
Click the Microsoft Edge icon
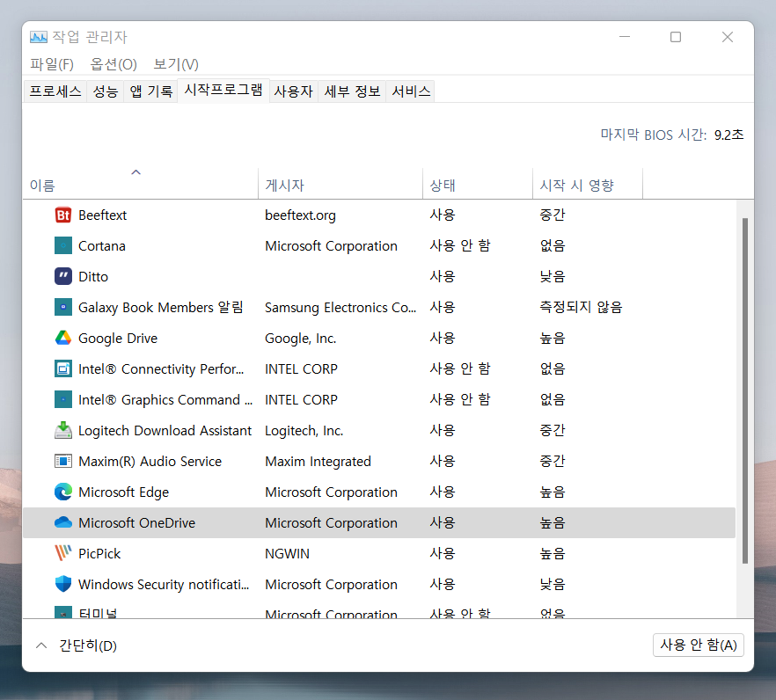pos(62,492)
